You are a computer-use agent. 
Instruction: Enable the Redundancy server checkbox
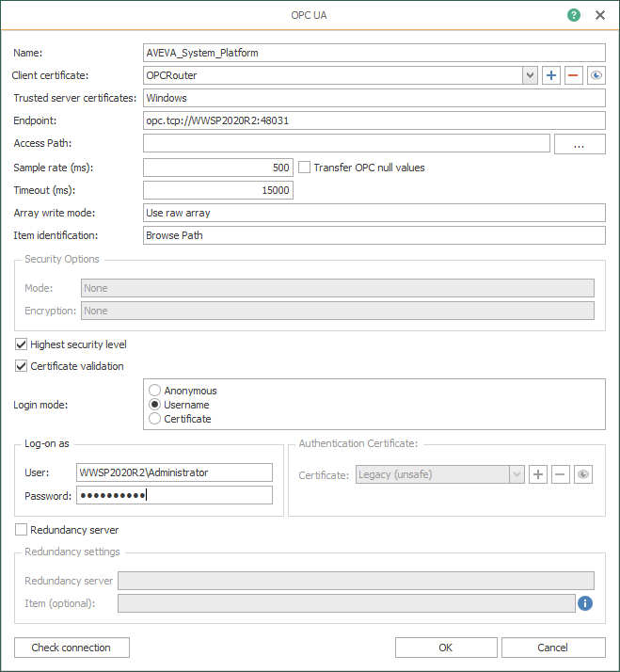click(x=21, y=530)
